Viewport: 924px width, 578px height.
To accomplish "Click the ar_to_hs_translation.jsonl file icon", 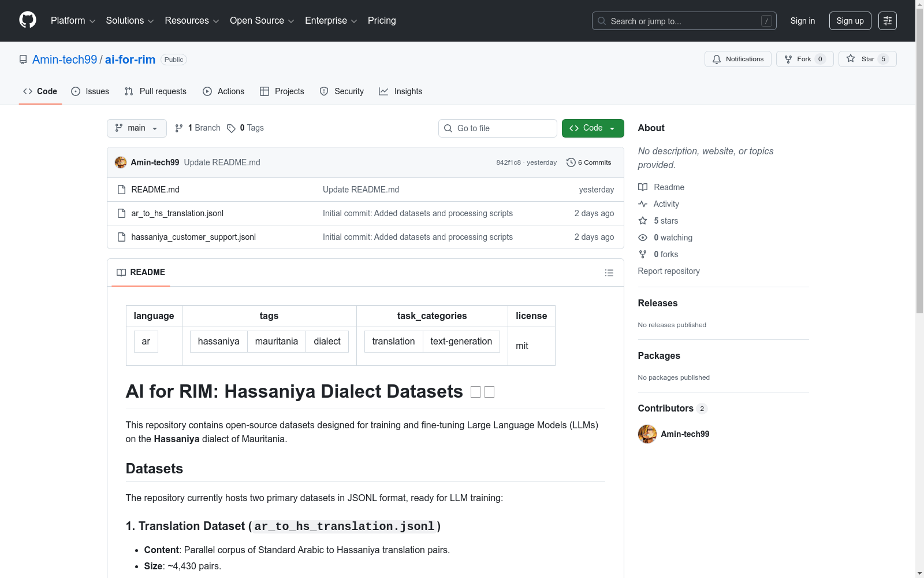I will coord(121,213).
